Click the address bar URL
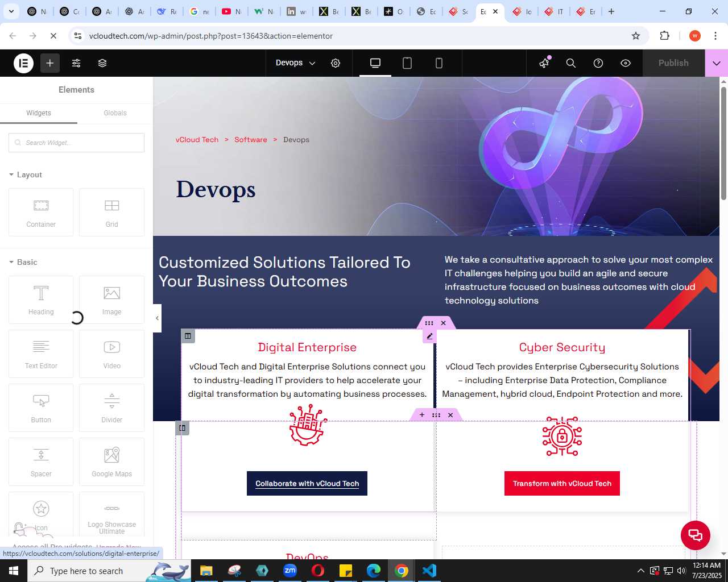The width and height of the screenshot is (728, 582). (211, 36)
